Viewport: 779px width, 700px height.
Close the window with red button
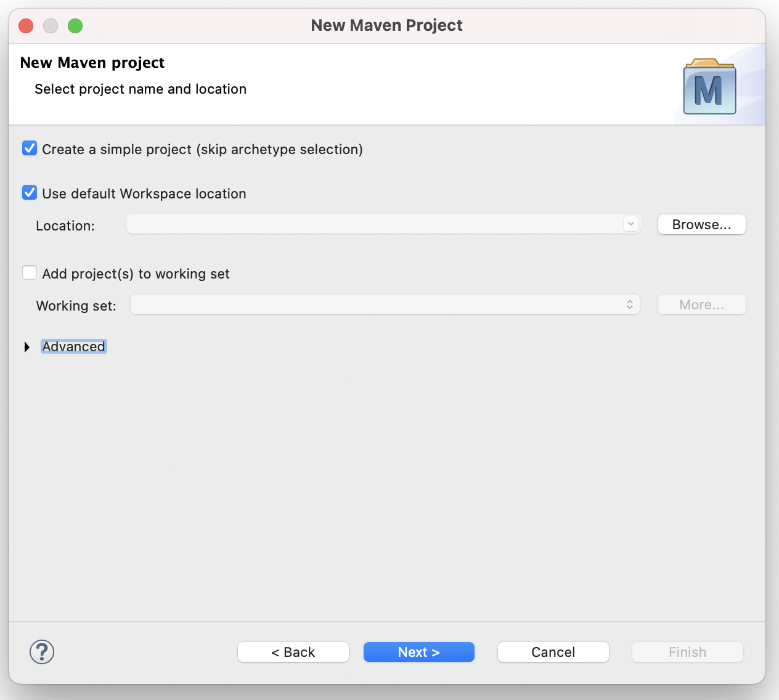pyautogui.click(x=26, y=25)
